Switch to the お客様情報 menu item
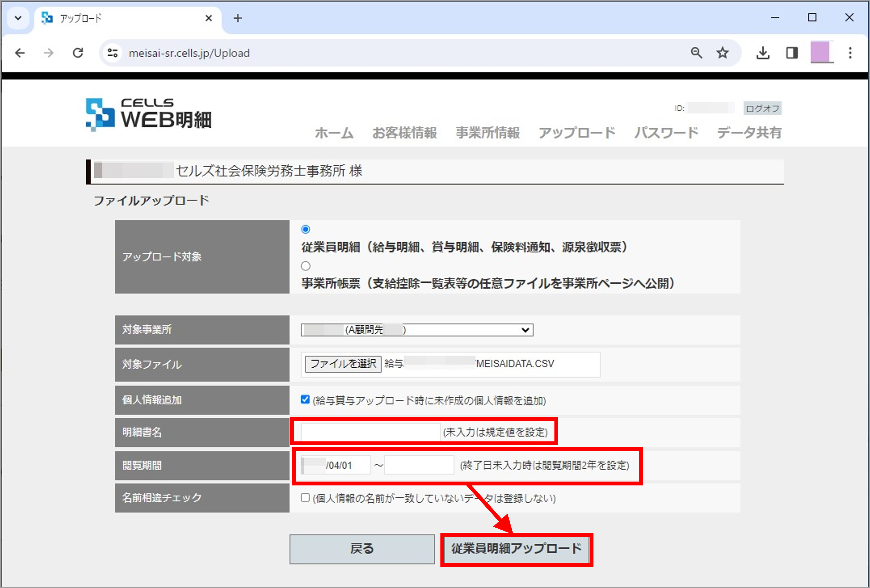This screenshot has height=588, width=870. (405, 133)
